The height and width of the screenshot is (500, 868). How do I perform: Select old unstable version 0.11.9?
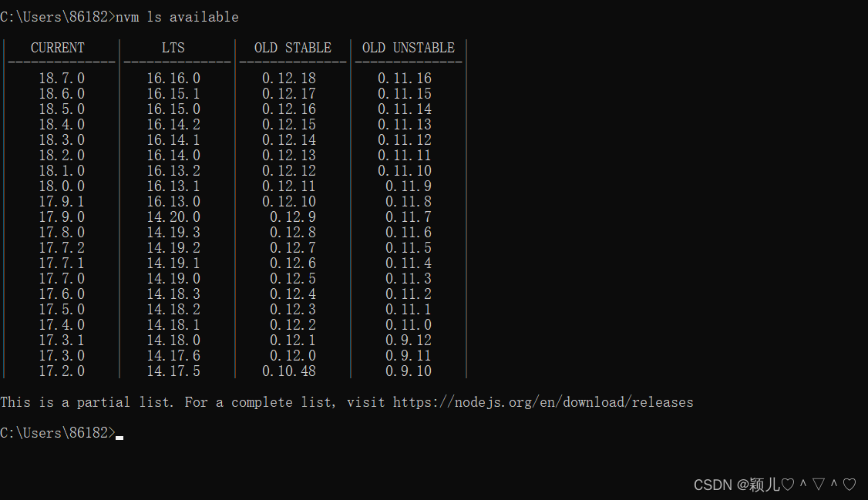[x=409, y=186]
